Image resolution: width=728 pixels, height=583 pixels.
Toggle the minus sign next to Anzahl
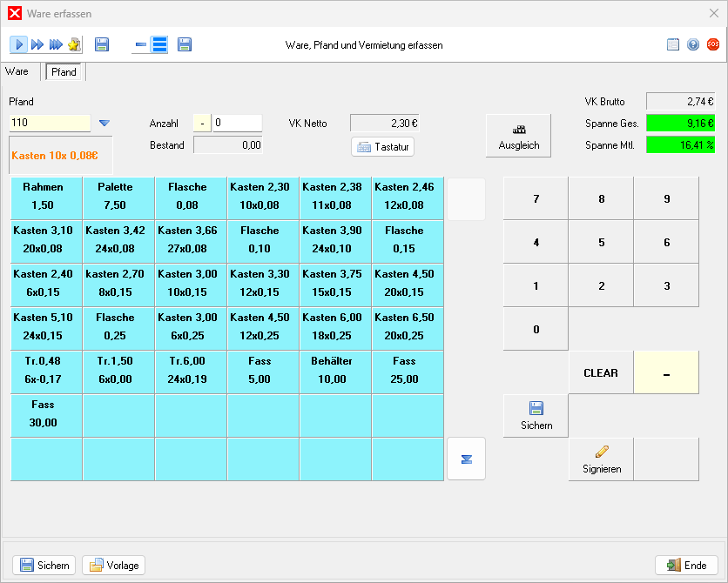click(x=201, y=124)
